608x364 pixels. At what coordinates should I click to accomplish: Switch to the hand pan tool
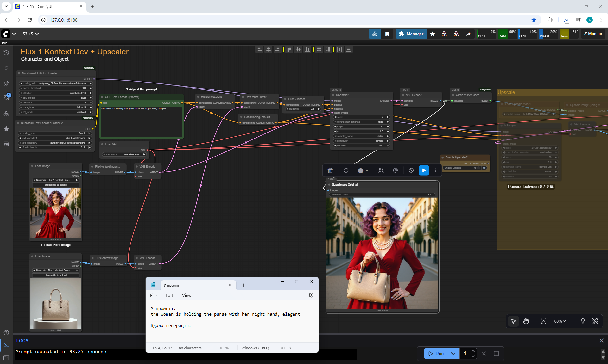pos(526,321)
